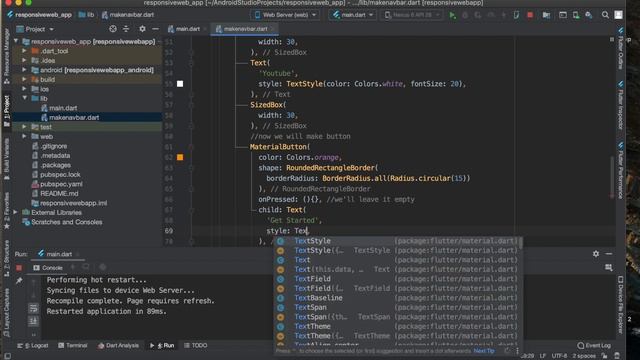Select makenavbar.dart editor tab

pos(244,29)
